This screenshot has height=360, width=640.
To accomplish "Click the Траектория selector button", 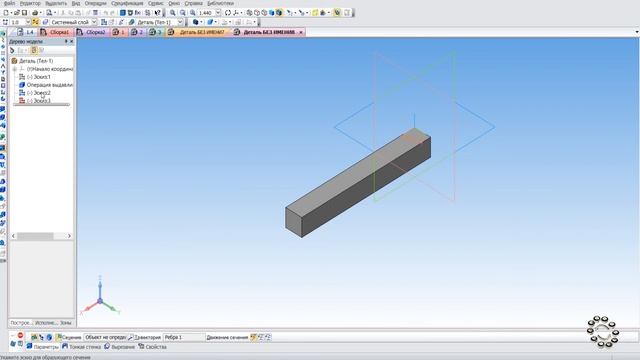I will (144, 338).
